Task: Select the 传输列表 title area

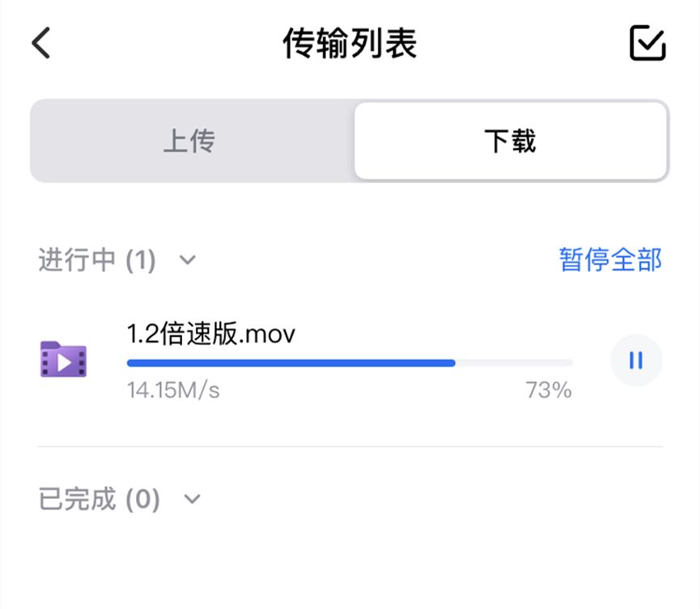Action: point(350,44)
